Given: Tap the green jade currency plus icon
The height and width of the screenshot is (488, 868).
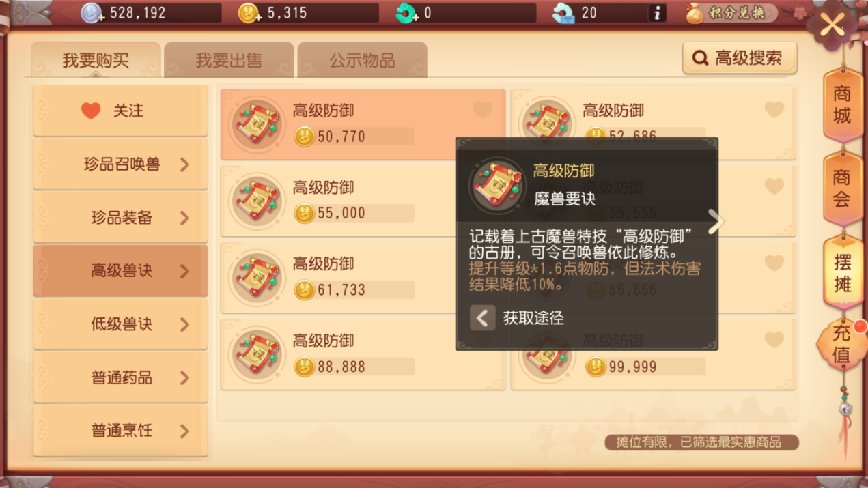Looking at the screenshot, I should click(406, 13).
